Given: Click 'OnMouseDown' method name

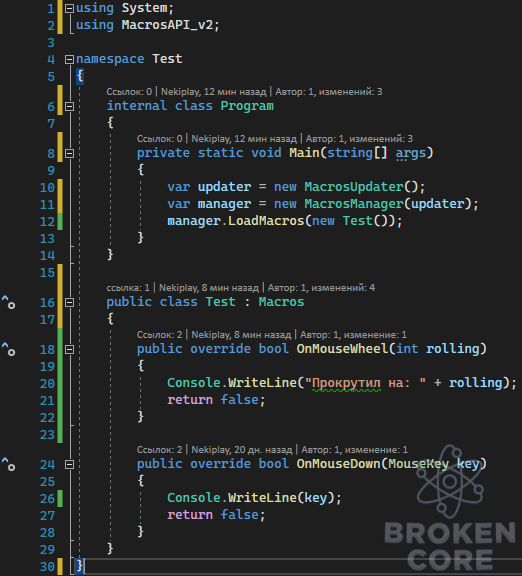Looking at the screenshot, I should pos(338,464).
